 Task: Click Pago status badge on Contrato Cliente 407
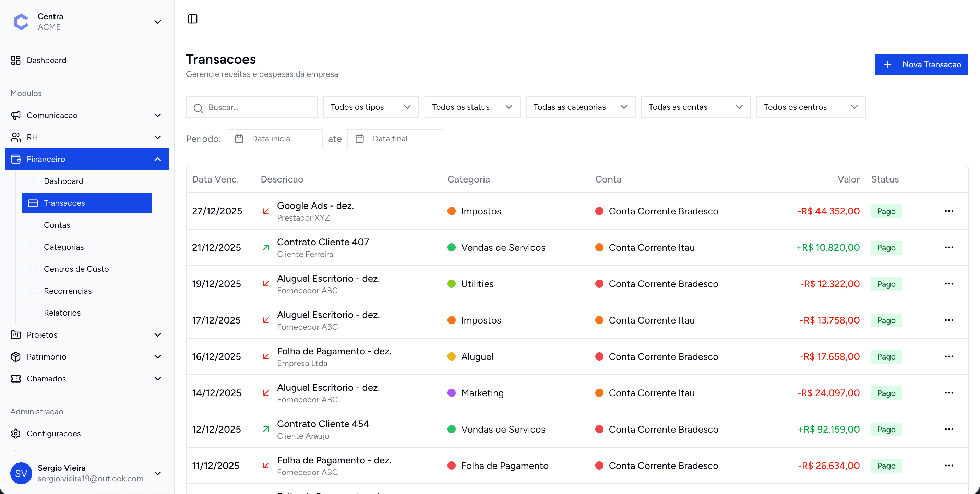[x=886, y=248]
